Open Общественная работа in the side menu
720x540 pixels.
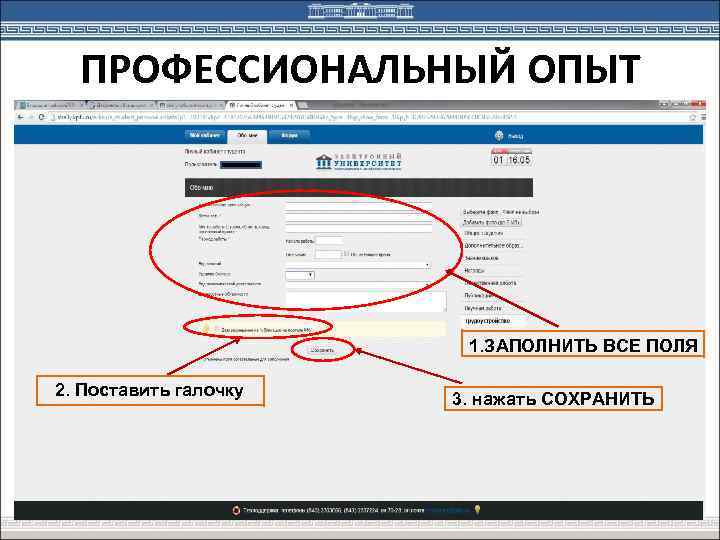(490, 283)
